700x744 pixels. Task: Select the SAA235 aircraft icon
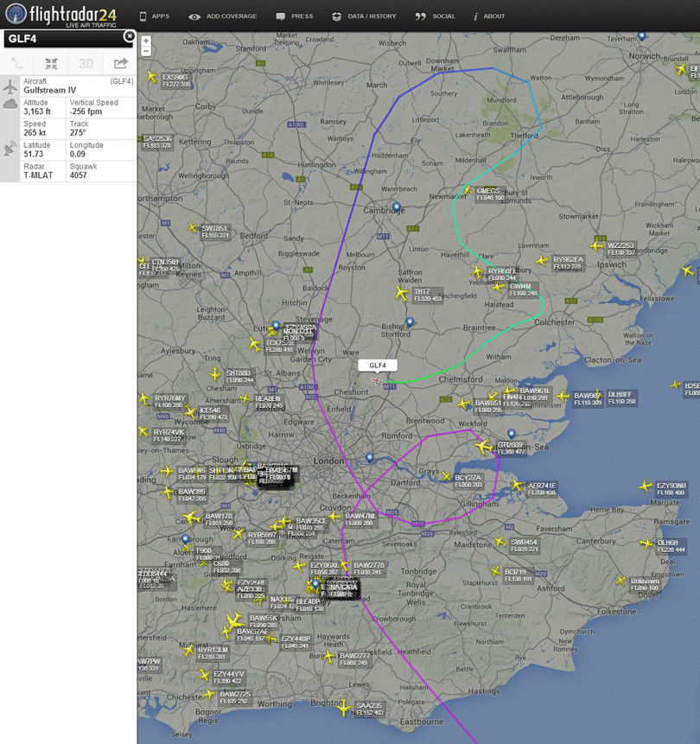click(x=343, y=708)
